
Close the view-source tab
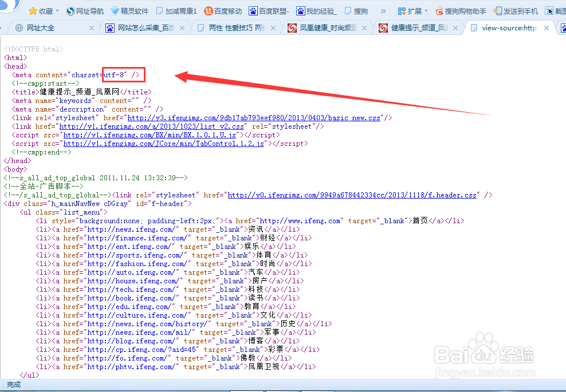pos(547,28)
